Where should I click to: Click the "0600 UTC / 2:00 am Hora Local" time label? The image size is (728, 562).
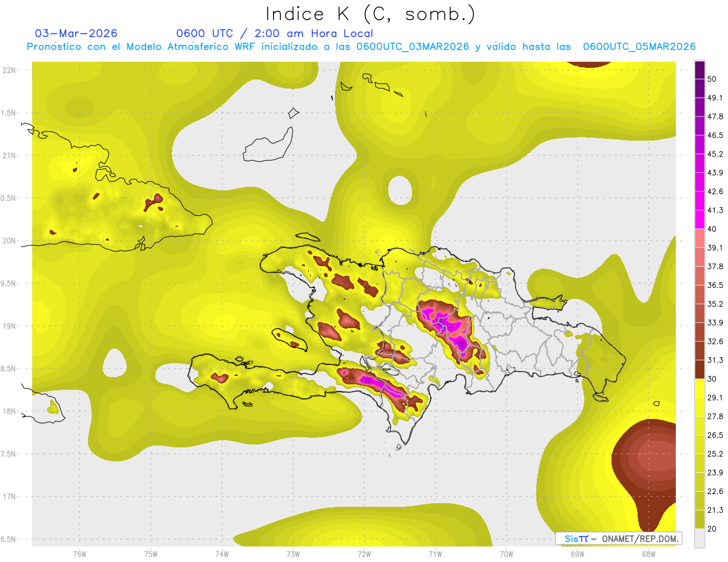[274, 33]
